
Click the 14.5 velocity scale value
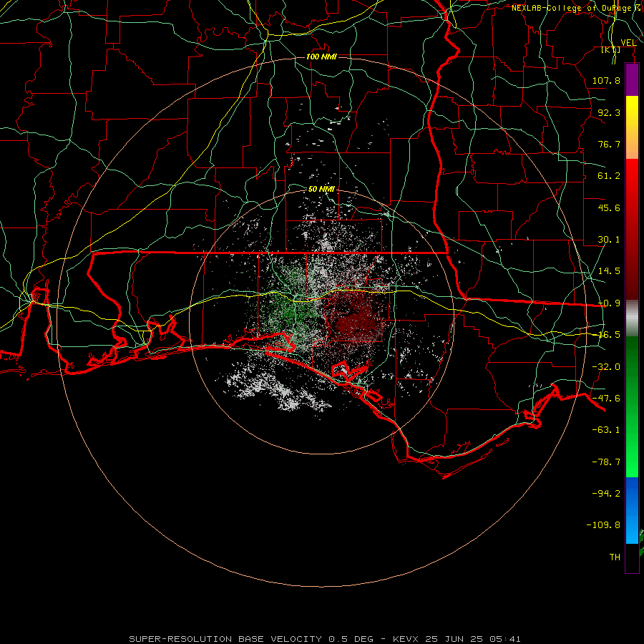[609, 271]
